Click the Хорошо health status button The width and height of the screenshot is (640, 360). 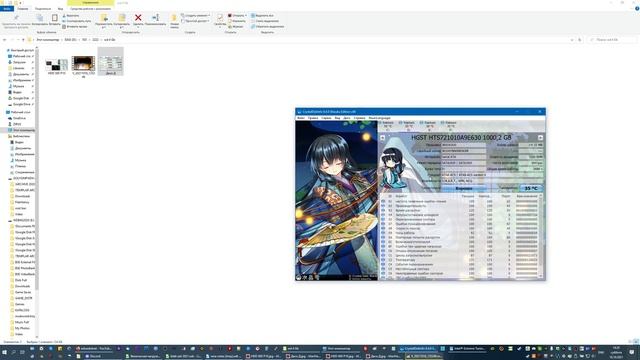(x=464, y=188)
